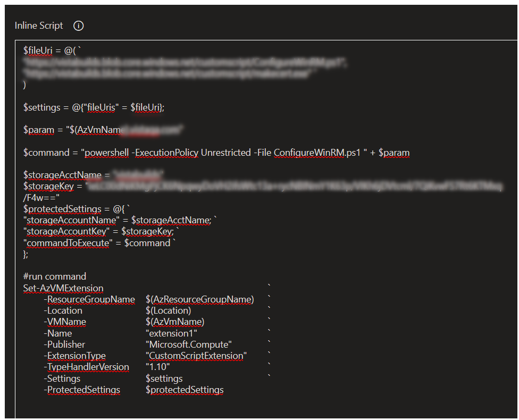The image size is (519, 420).
Task: Click the '-Settings' parameter
Action: click(x=62, y=379)
